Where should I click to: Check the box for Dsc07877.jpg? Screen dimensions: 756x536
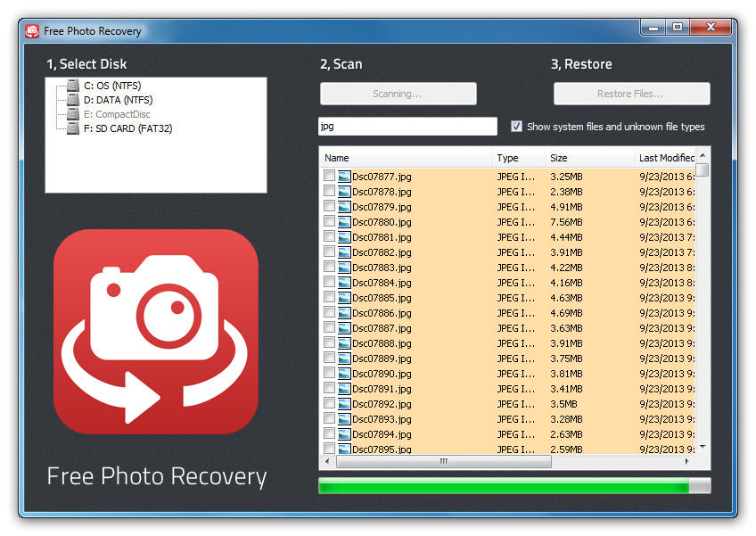(x=329, y=176)
